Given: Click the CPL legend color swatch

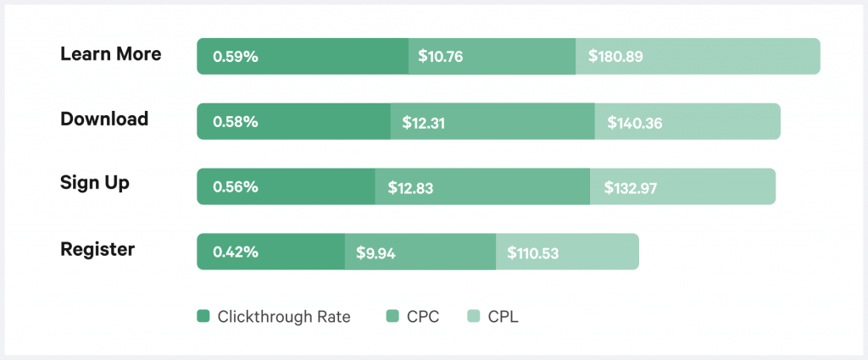Looking at the screenshot, I should tap(474, 317).
